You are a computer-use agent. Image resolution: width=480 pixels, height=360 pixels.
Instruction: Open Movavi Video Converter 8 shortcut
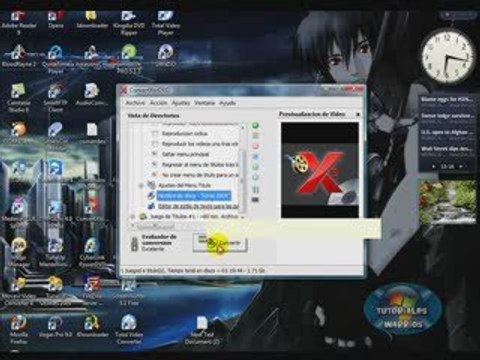19,292
